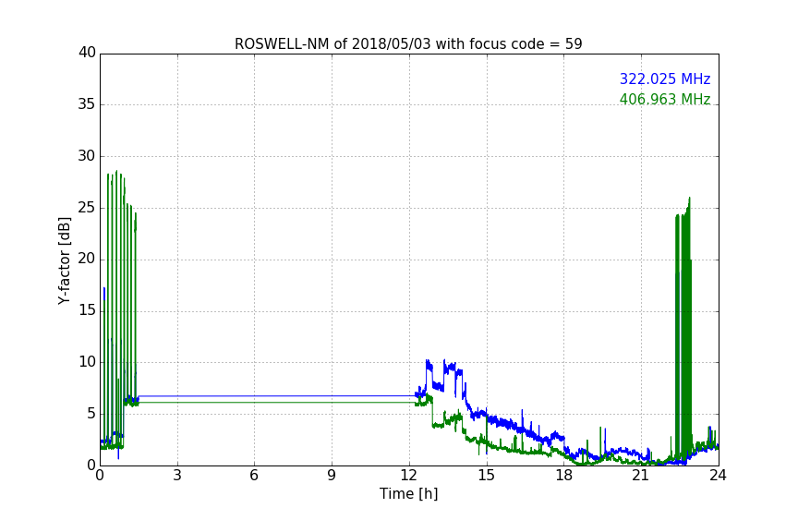
Task: Click the y-axis tick label '10'
Action: point(87,362)
